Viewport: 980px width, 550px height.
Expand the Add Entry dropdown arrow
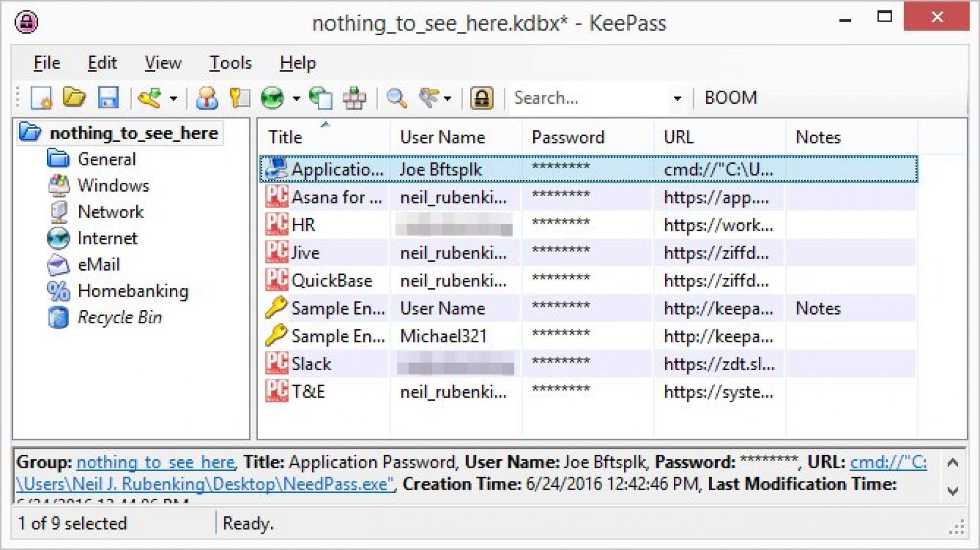tap(173, 99)
